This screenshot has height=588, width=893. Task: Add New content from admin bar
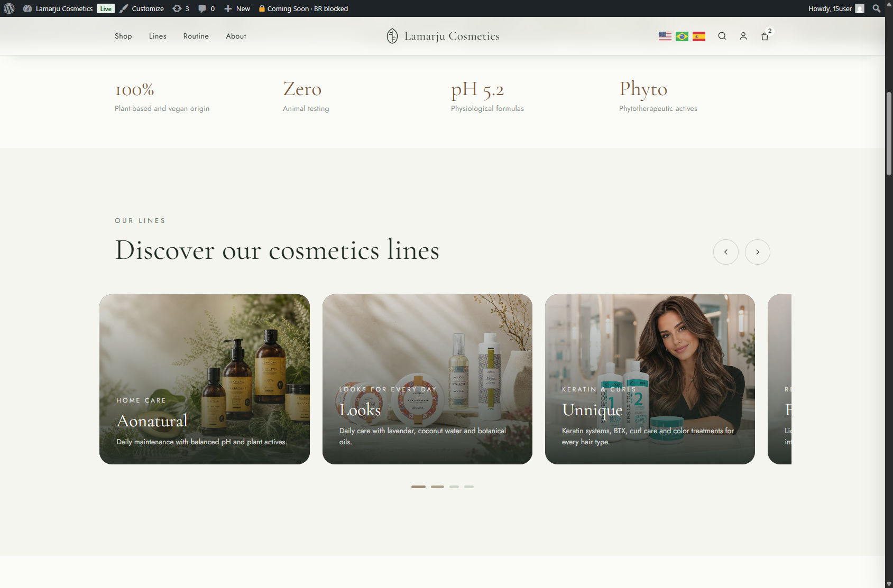[237, 8]
